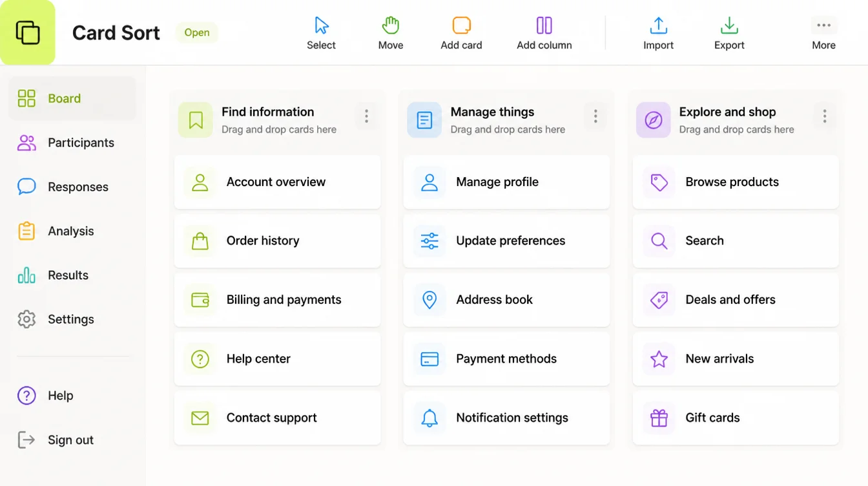868x486 pixels.
Task: Click the Gift cards present icon
Action: point(659,417)
